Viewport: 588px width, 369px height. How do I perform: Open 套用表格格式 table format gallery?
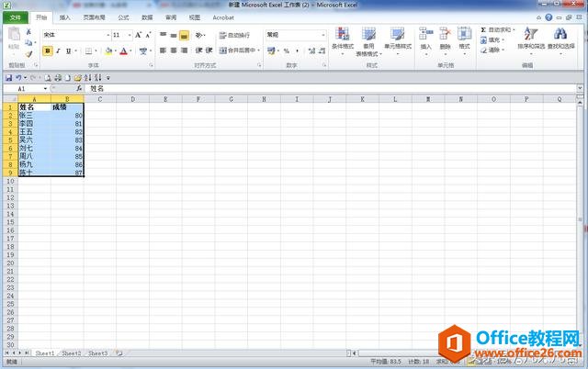[368, 41]
